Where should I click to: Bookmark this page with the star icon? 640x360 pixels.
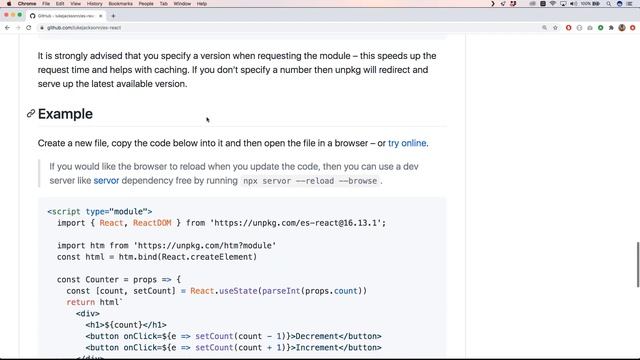[x=555, y=28]
